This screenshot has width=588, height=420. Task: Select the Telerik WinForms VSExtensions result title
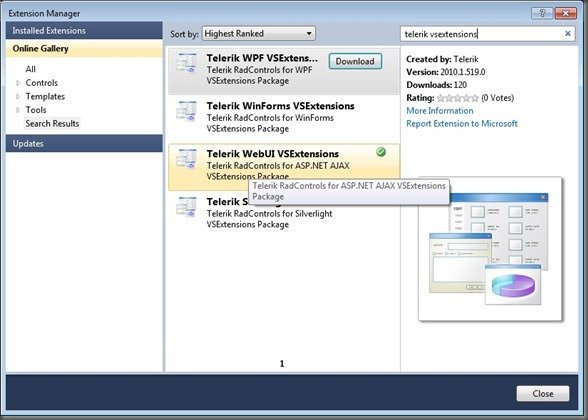(x=280, y=106)
